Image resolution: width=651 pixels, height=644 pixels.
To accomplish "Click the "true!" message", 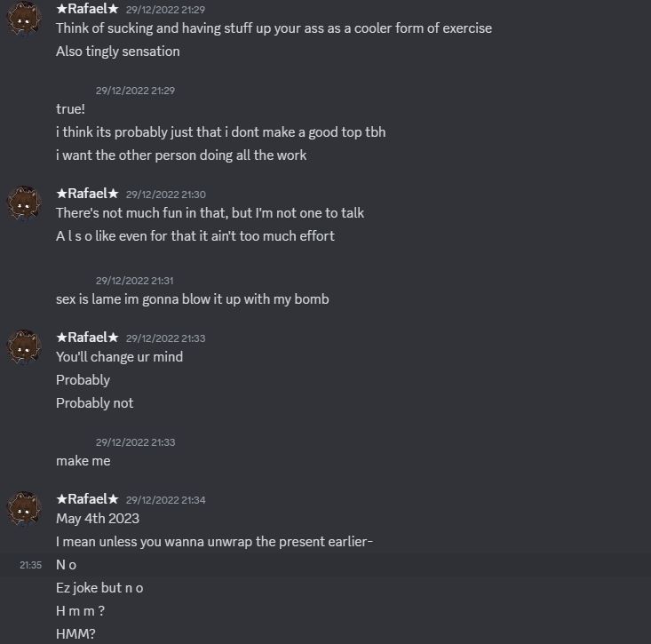I will click(70, 109).
